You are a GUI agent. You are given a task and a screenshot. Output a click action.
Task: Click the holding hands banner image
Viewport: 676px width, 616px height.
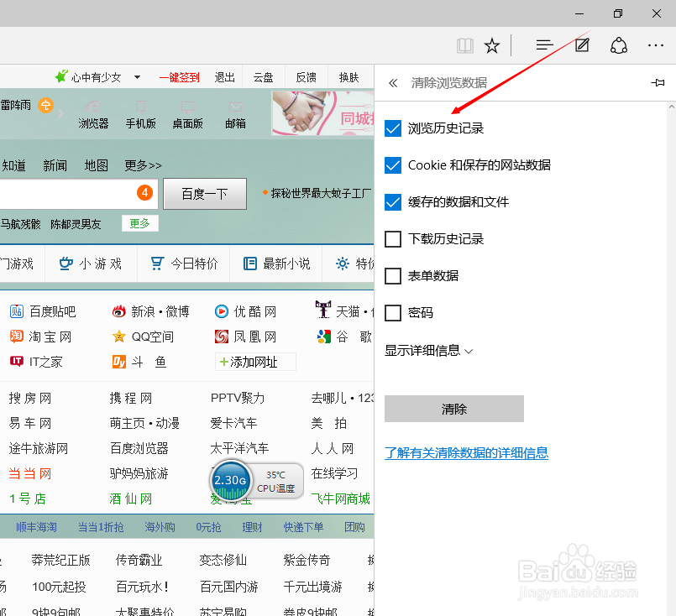tap(322, 113)
